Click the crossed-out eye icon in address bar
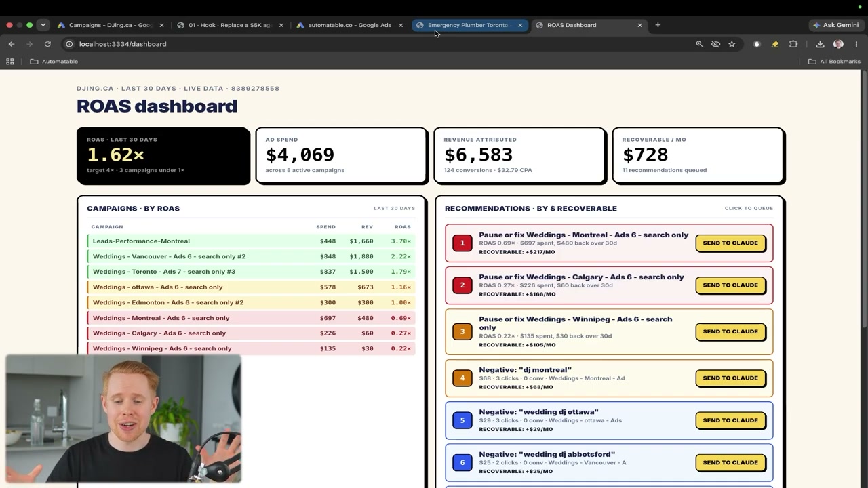Screen dimensions: 868x488 click(715, 44)
